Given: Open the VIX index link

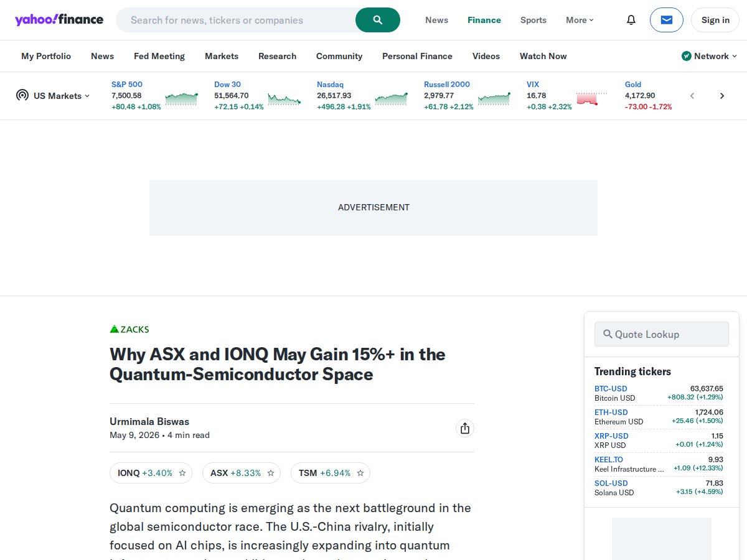Looking at the screenshot, I should (x=533, y=84).
